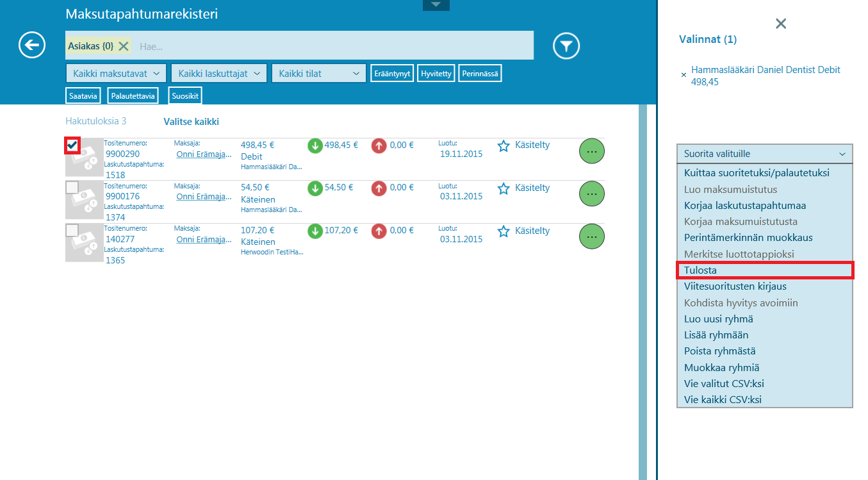Click Valitse kaikki link
This screenshot has height=480, width=868.
(x=192, y=122)
